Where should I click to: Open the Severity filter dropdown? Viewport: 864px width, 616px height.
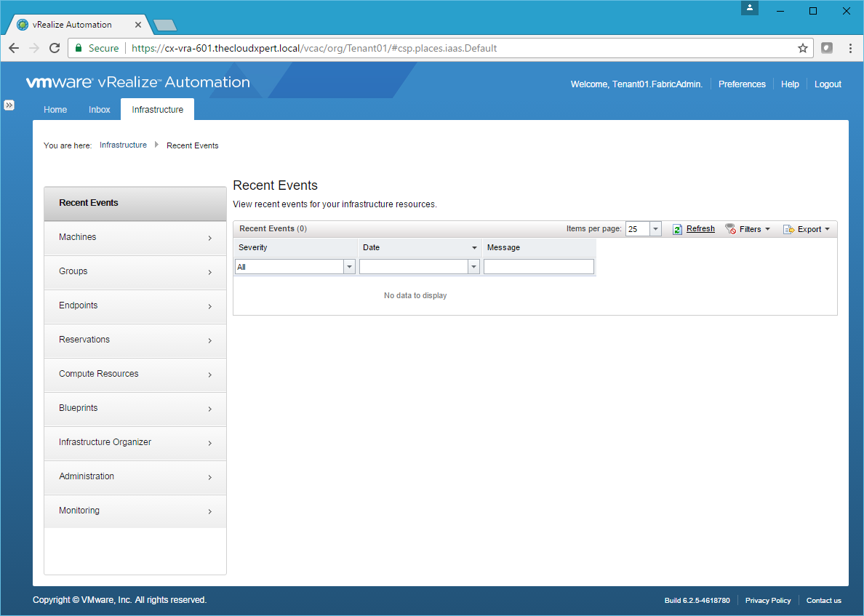click(349, 267)
